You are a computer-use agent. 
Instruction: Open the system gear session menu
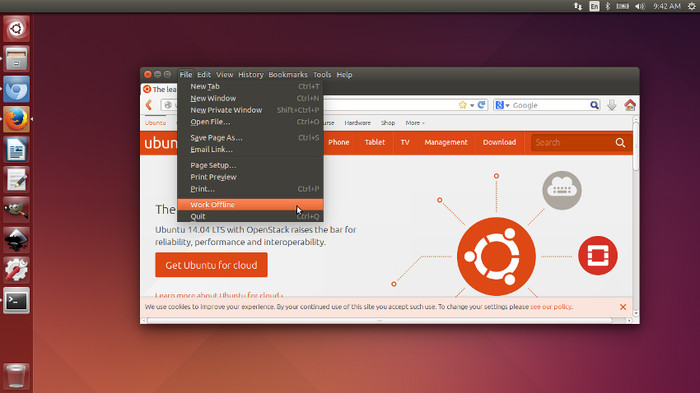pyautogui.click(x=692, y=6)
